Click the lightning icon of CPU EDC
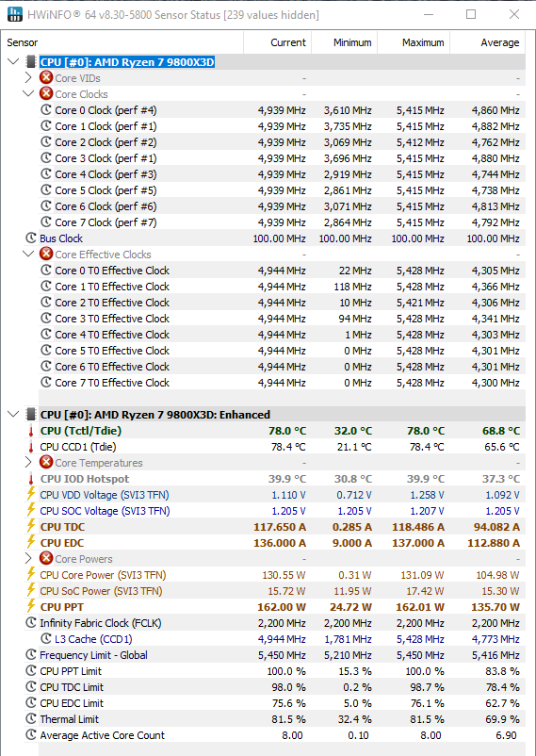 point(31,542)
